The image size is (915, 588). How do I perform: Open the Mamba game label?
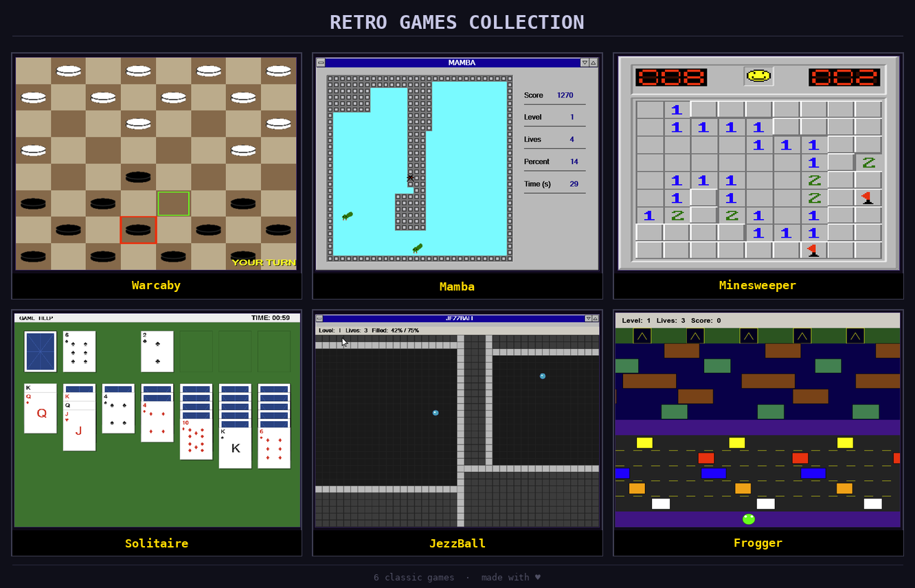457,286
